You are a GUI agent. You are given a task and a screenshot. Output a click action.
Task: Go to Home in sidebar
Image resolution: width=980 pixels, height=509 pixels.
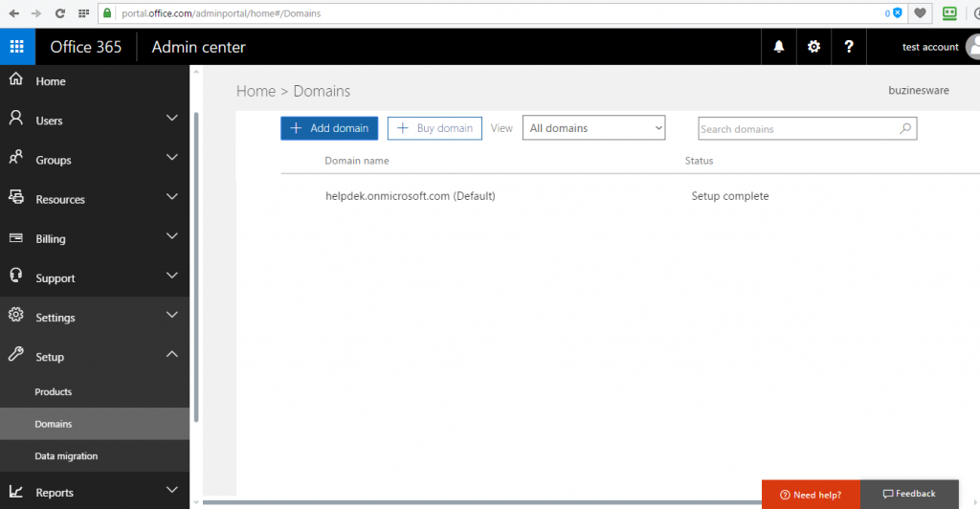click(51, 81)
